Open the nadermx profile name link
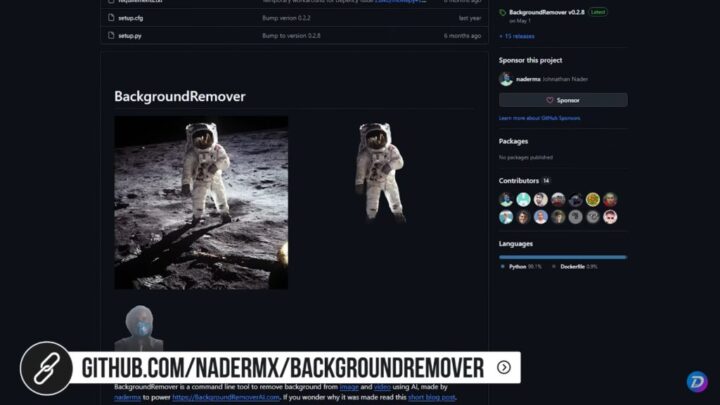 pyautogui.click(x=528, y=79)
